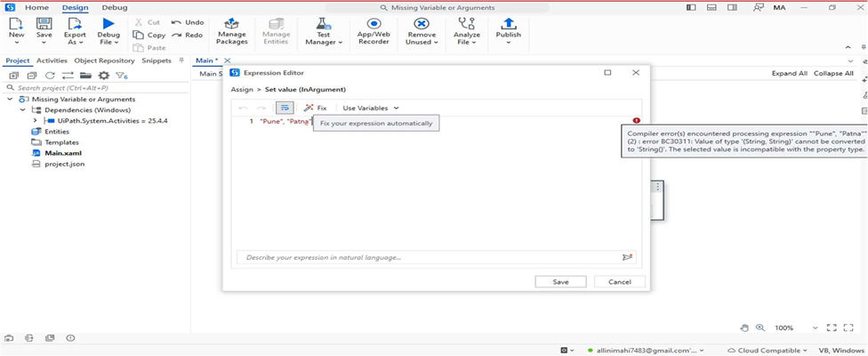Click Cancel in the Expression Editor
Image resolution: width=868 pixels, height=356 pixels.
coord(619,281)
